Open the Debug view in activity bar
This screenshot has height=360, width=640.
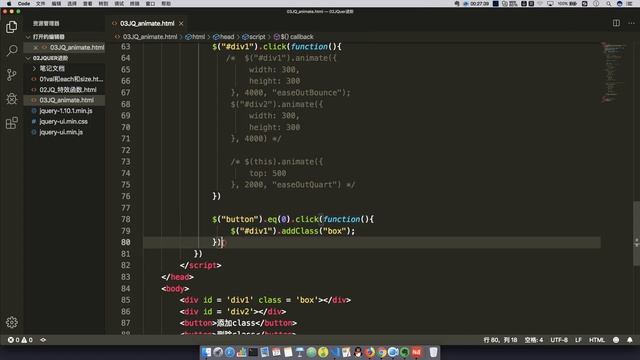click(x=11, y=98)
